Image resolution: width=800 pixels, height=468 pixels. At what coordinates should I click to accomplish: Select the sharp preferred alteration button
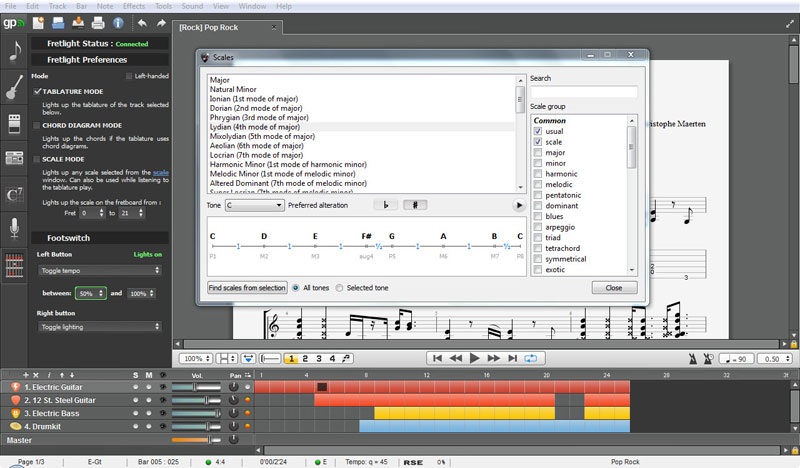coord(415,205)
